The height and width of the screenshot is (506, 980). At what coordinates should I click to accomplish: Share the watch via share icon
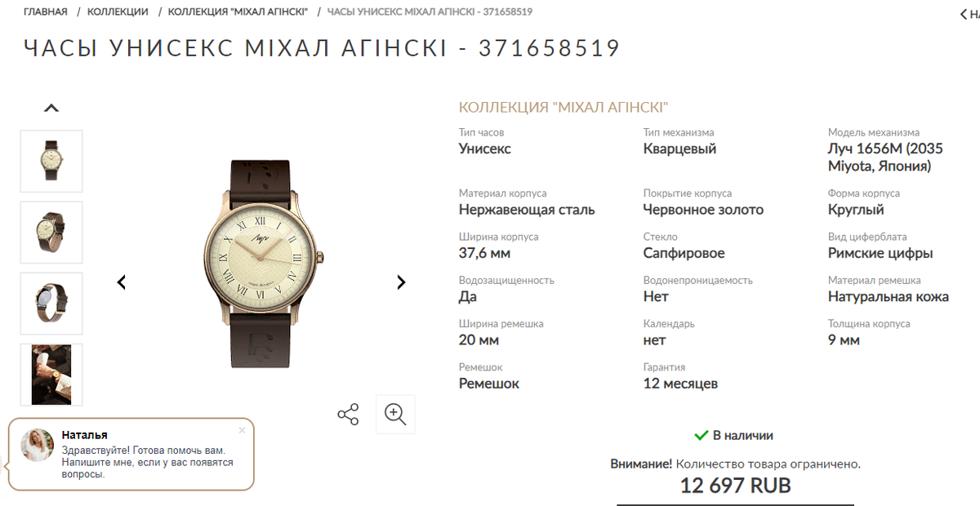pyautogui.click(x=348, y=414)
